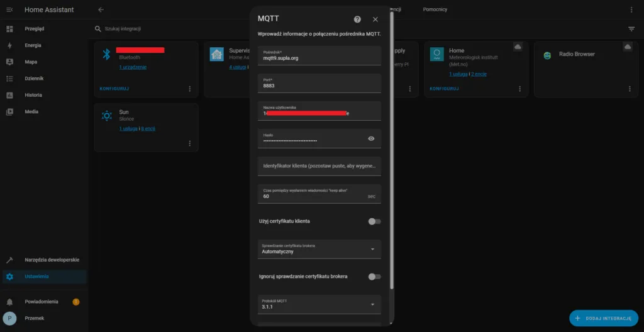644x332 pixels.
Task: Open Narzędzia deweloperskie hammer icon
Action: pyautogui.click(x=10, y=260)
